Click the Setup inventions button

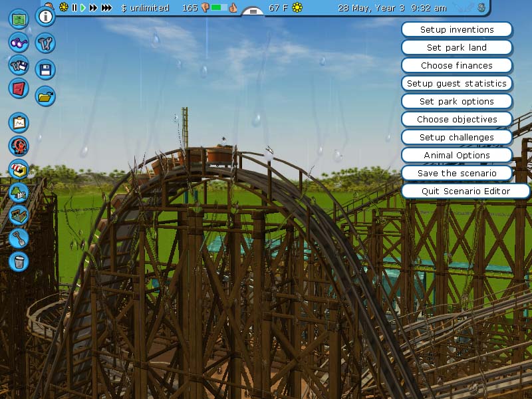point(457,29)
